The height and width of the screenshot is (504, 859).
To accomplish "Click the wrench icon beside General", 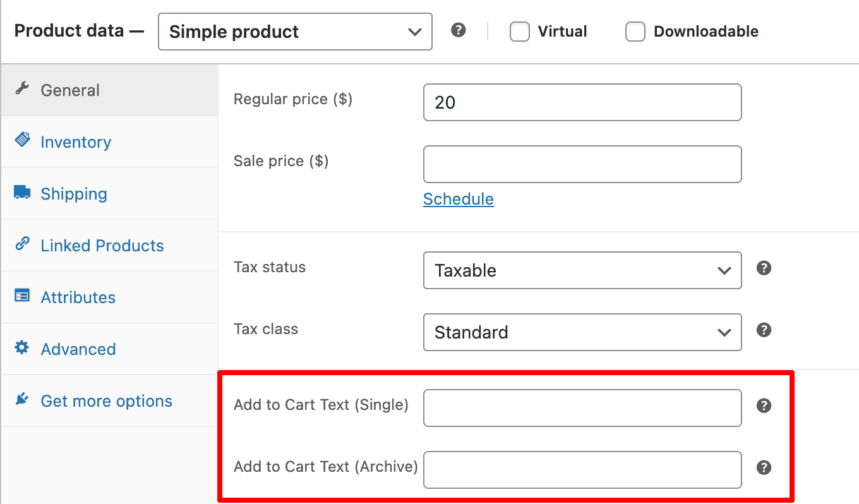I will (22, 88).
